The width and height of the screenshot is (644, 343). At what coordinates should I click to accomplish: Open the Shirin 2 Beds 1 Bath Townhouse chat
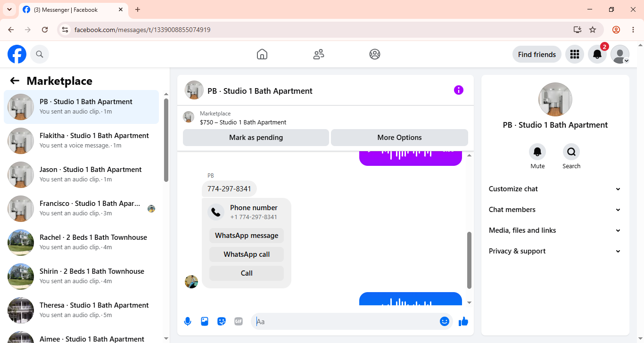[x=82, y=277]
